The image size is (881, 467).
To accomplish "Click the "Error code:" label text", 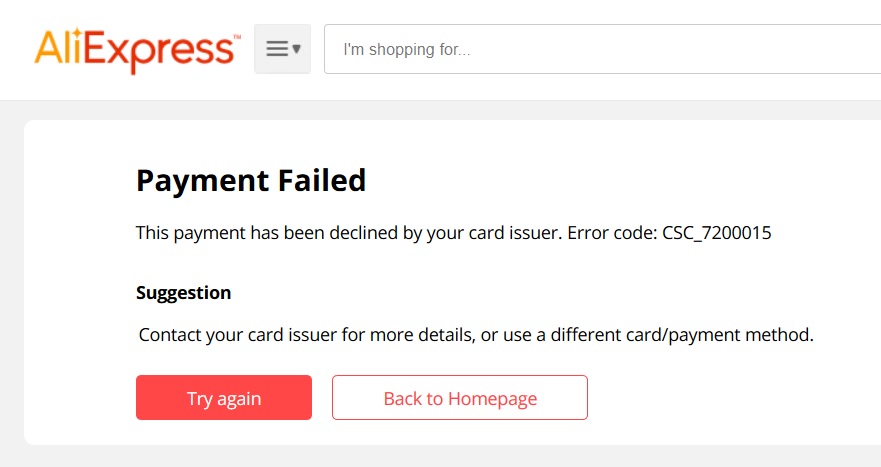I will 612,233.
